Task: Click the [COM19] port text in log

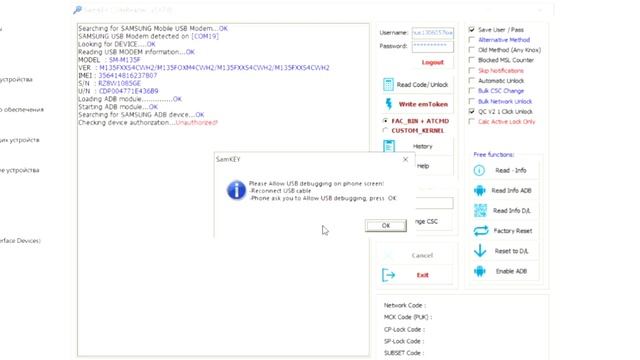Action: [205, 36]
